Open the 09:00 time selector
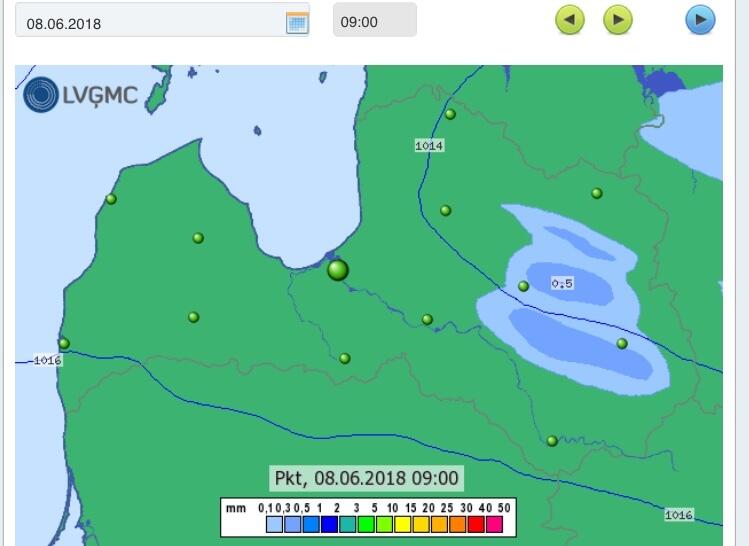This screenshot has width=749, height=546. click(374, 21)
